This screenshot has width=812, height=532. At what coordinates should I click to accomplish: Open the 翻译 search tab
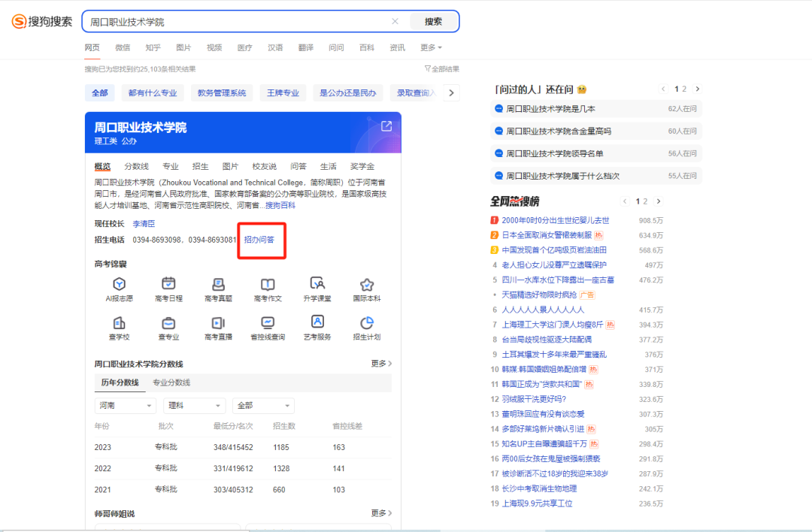point(306,47)
